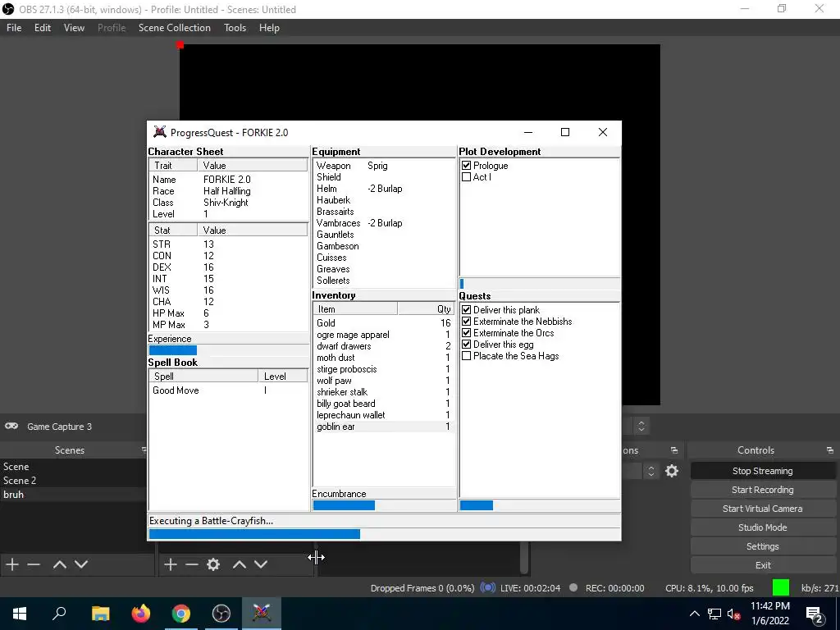Select 'leprechaun wallet' inventory row
Image resolution: width=840 pixels, height=630 pixels.
click(384, 415)
